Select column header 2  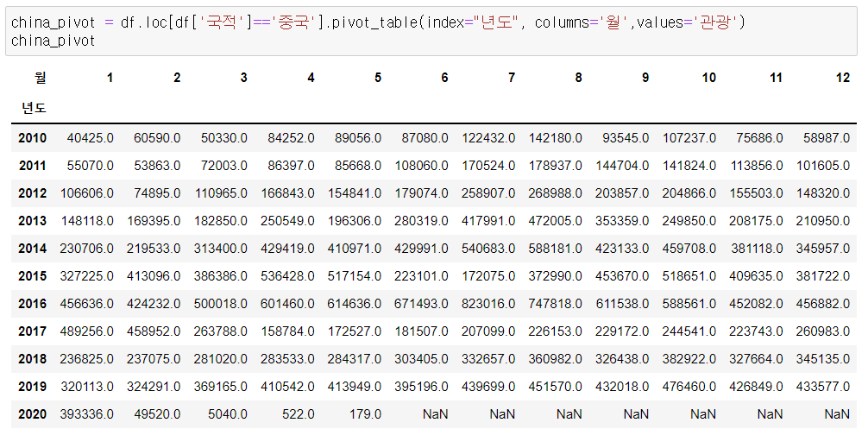(x=177, y=78)
